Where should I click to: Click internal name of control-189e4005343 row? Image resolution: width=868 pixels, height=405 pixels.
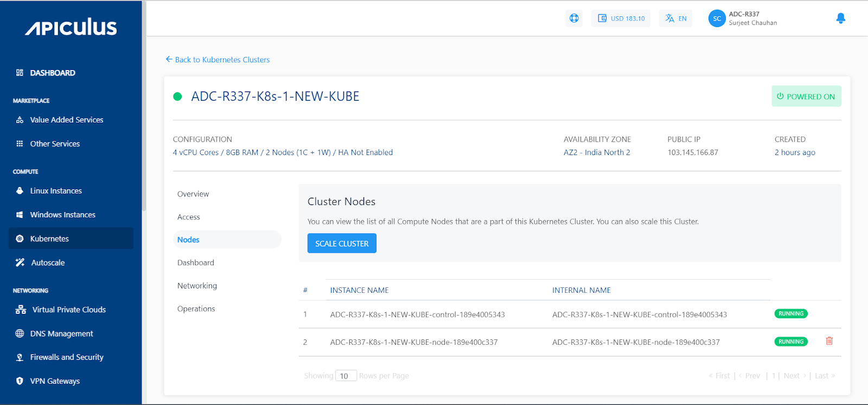coord(640,314)
